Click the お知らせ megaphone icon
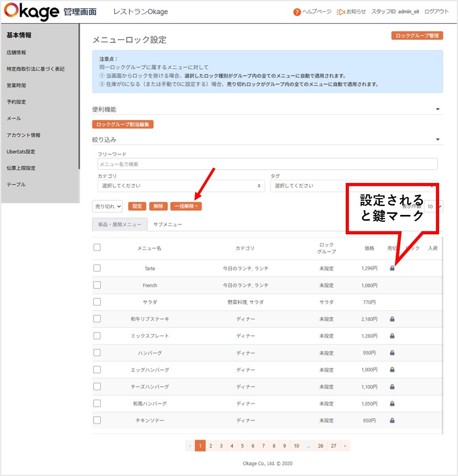Screen dimensions: 458x476 click(340, 12)
